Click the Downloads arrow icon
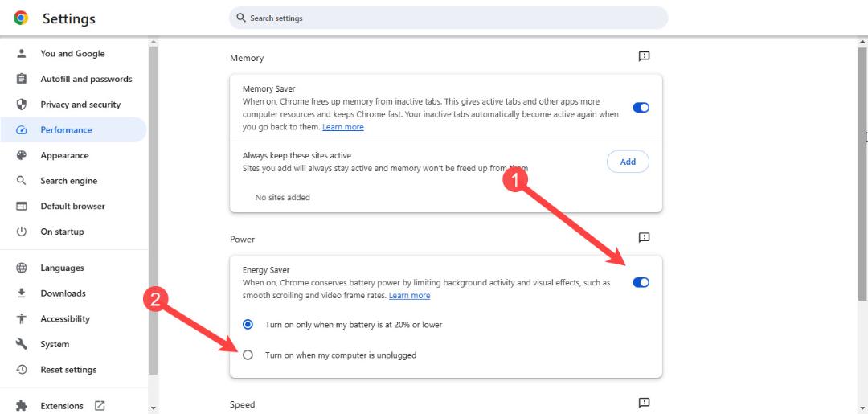Screen dimensions: 868x414 click(x=22, y=293)
